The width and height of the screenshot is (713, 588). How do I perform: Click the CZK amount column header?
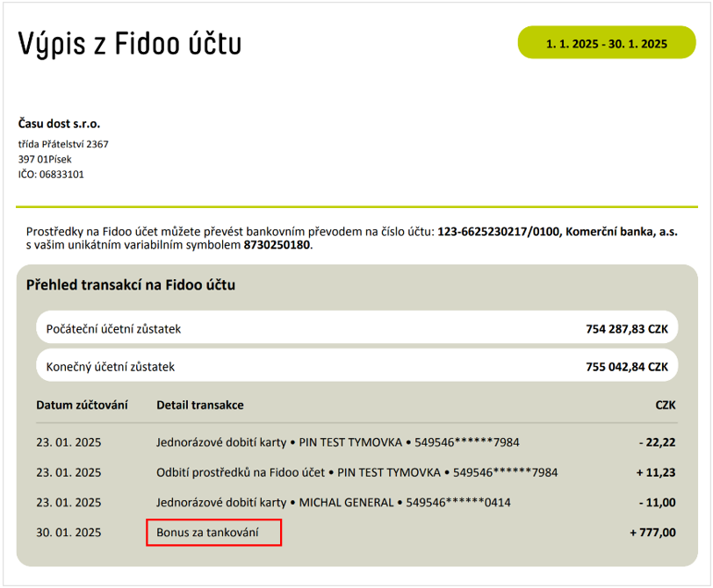(666, 405)
